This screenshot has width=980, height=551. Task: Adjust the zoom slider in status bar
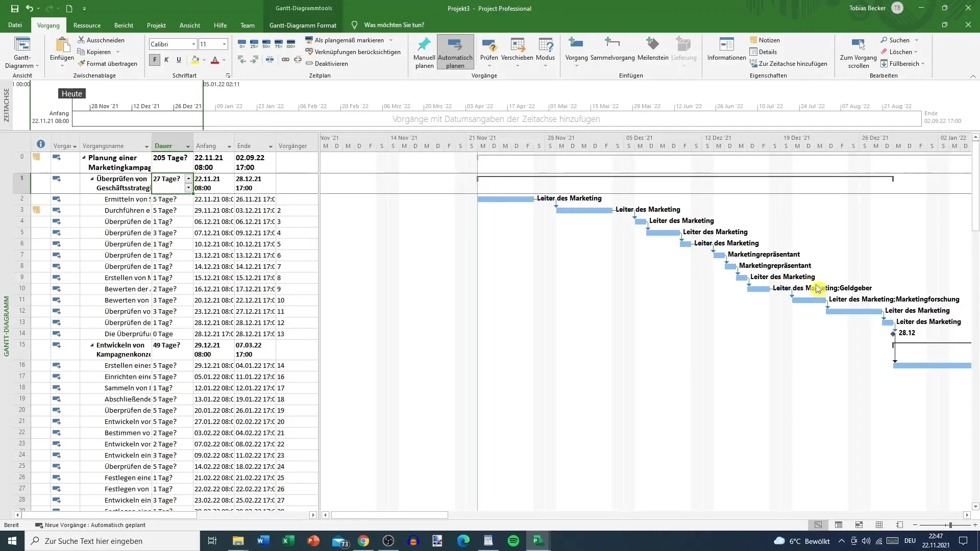950,525
